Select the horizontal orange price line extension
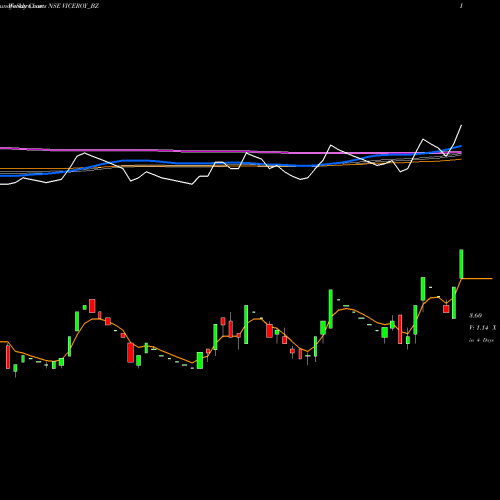This screenshot has width=500, height=500. pos(477,278)
